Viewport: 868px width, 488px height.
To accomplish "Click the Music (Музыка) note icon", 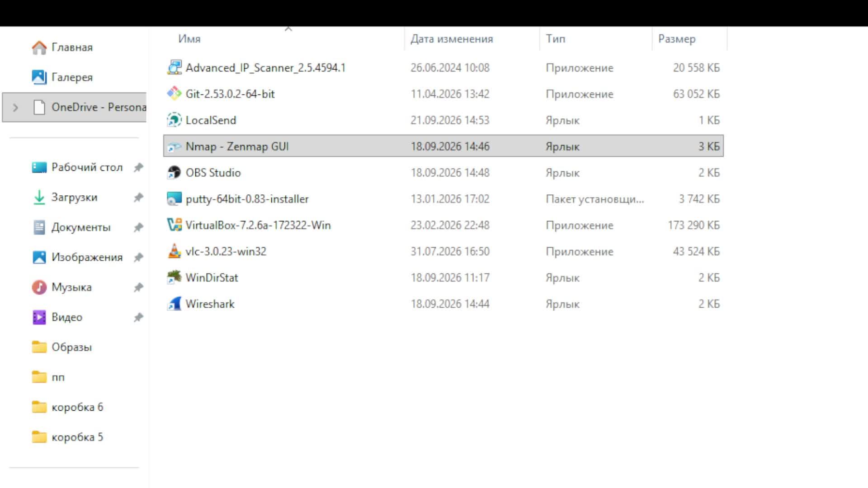I will click(x=39, y=287).
